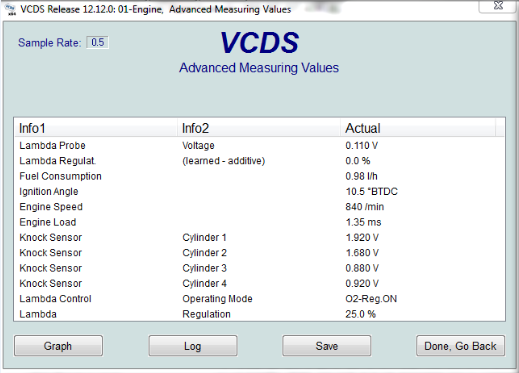
Task: Click the O2-Reg.ON value
Action: (371, 299)
